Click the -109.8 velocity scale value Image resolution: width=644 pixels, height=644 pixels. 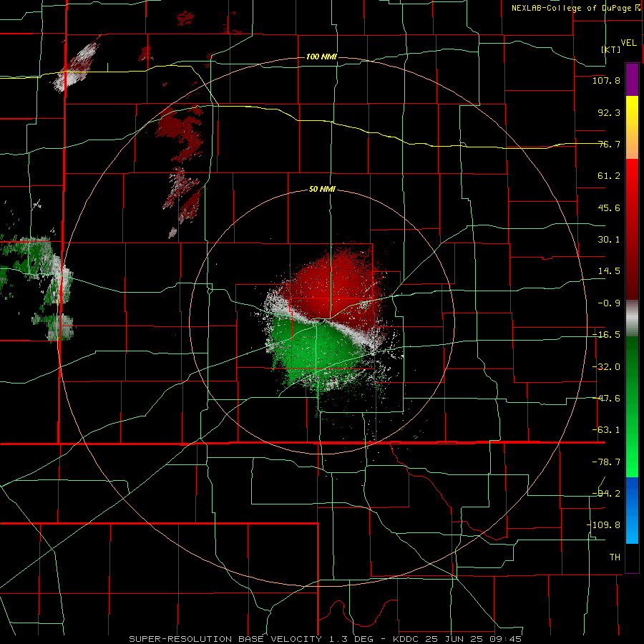604,525
